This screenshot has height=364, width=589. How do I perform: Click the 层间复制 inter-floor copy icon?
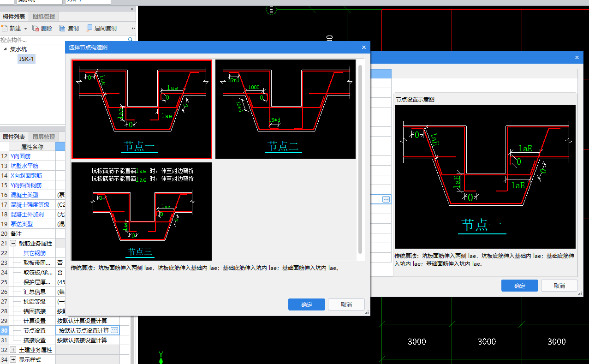point(89,28)
